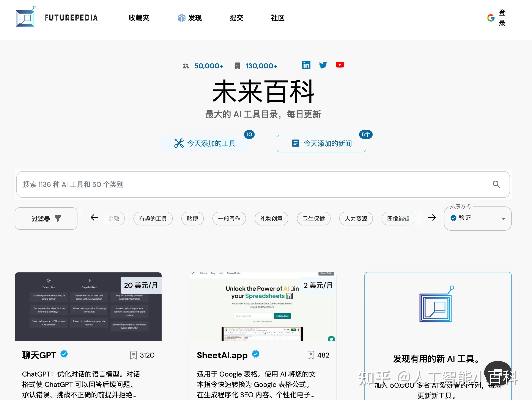Open the YouTube social icon
Screen dimensions: 532x400
[x=340, y=65]
